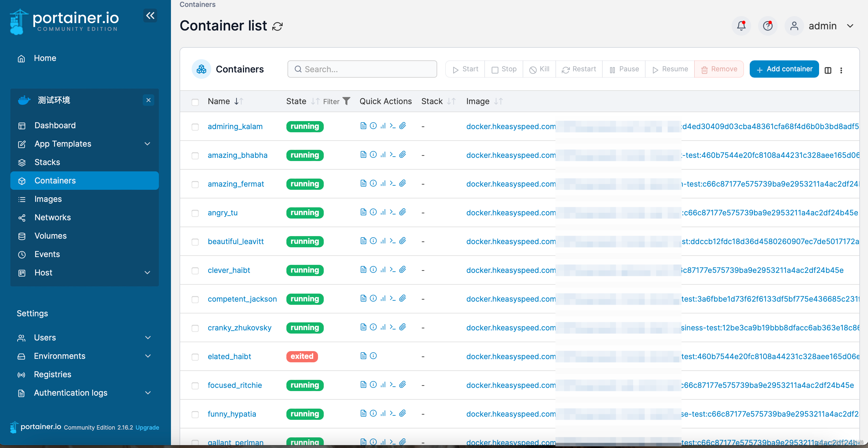Check the admiring_kalam container checkbox

pos(195,127)
